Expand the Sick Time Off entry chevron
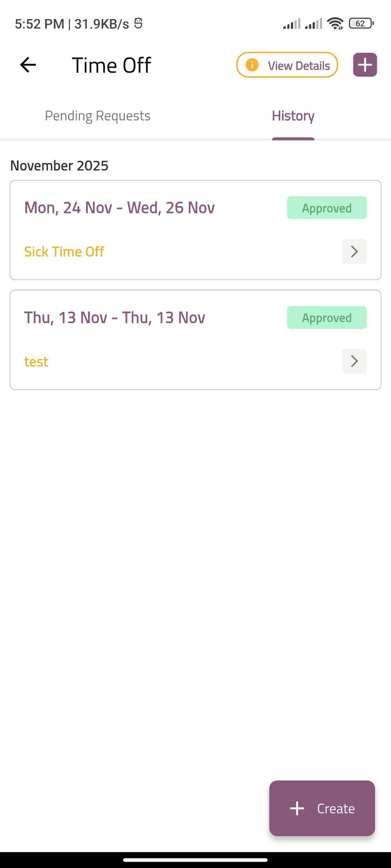 [354, 251]
